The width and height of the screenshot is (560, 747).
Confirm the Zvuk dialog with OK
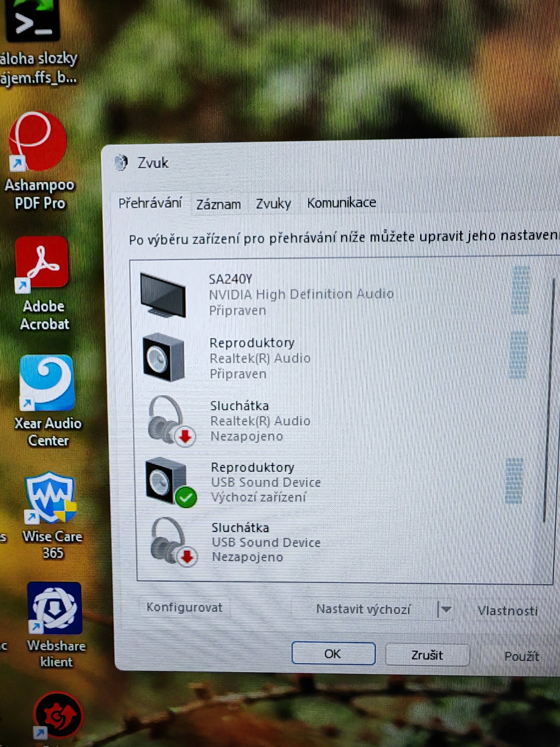(333, 654)
